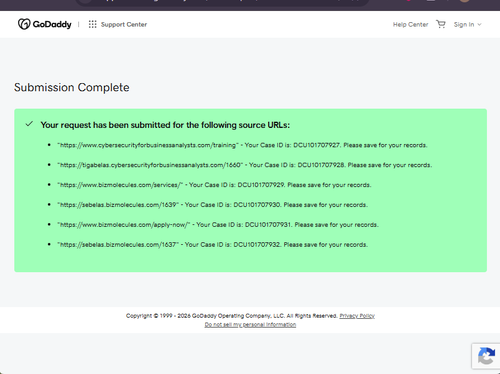Expand the Sign In dropdown

pyautogui.click(x=467, y=24)
